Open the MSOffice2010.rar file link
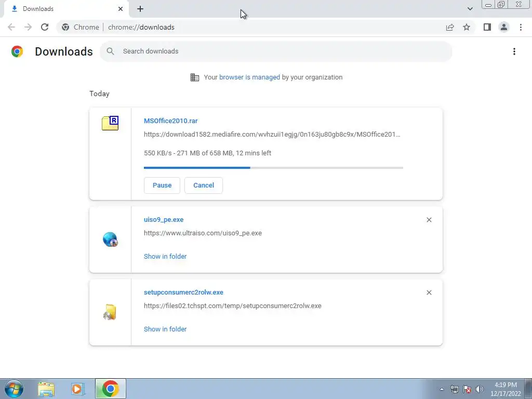Screen dimensions: 532x399 [170, 121]
